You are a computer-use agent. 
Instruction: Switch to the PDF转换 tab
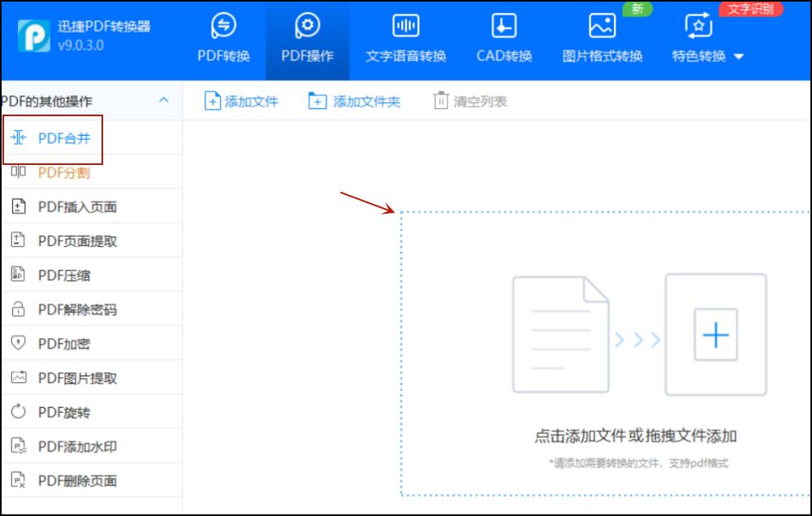click(222, 41)
